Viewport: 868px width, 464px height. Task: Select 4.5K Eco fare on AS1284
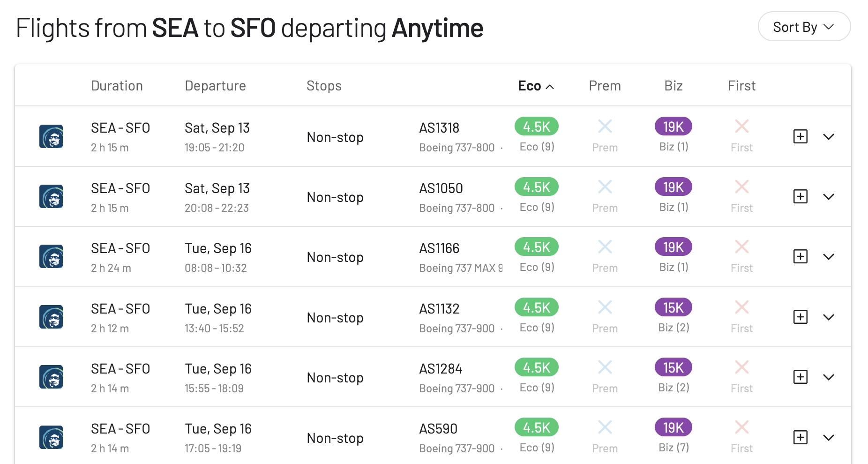point(537,367)
